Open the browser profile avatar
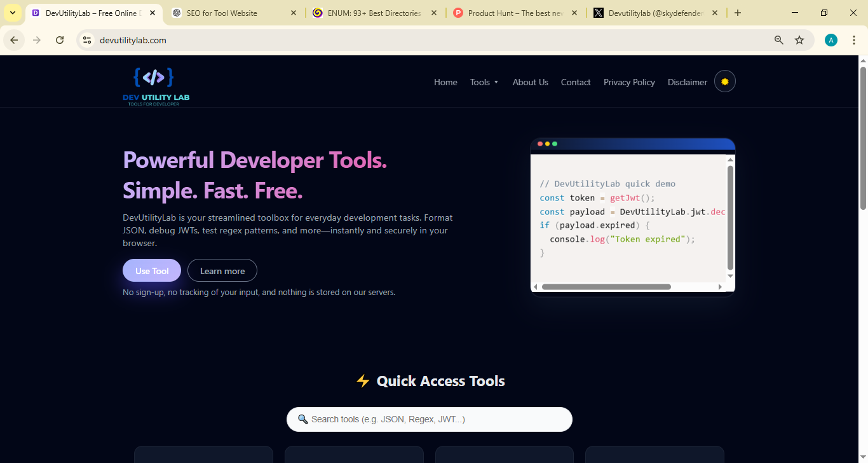Screen dimensions: 868x463 (831, 39)
